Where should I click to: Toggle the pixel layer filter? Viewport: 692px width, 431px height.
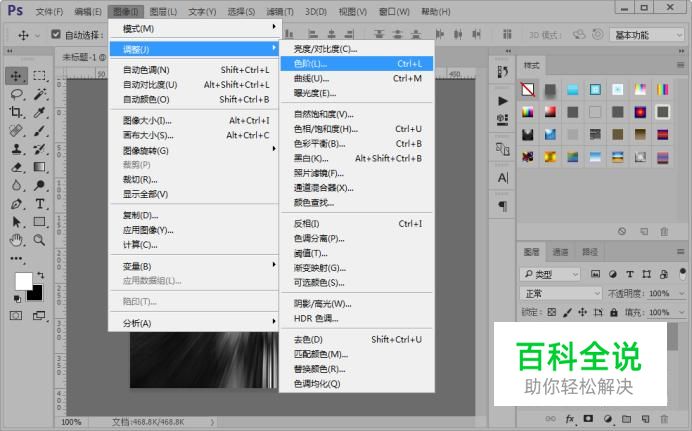point(595,274)
